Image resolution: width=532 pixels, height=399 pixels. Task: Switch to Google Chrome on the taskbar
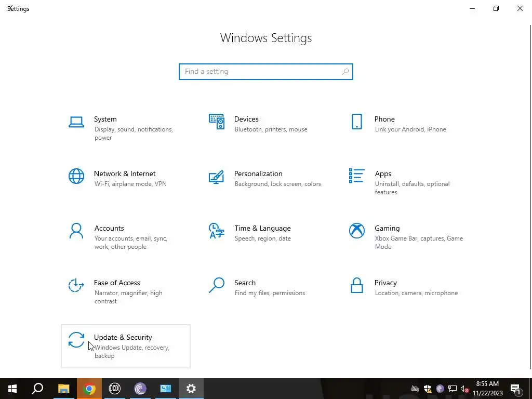coord(89,389)
